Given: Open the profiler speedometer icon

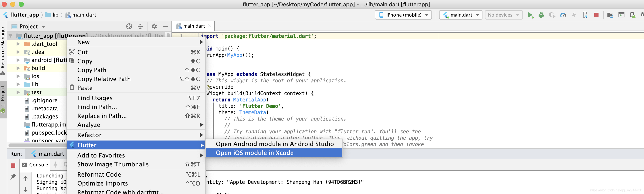Looking at the screenshot, I should (563, 15).
